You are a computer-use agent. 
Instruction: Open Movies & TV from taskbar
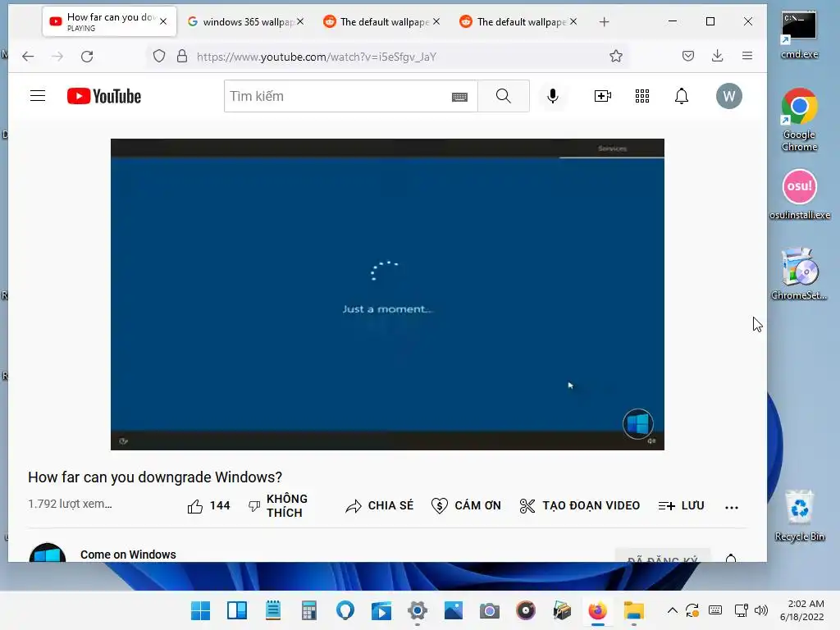point(381,610)
